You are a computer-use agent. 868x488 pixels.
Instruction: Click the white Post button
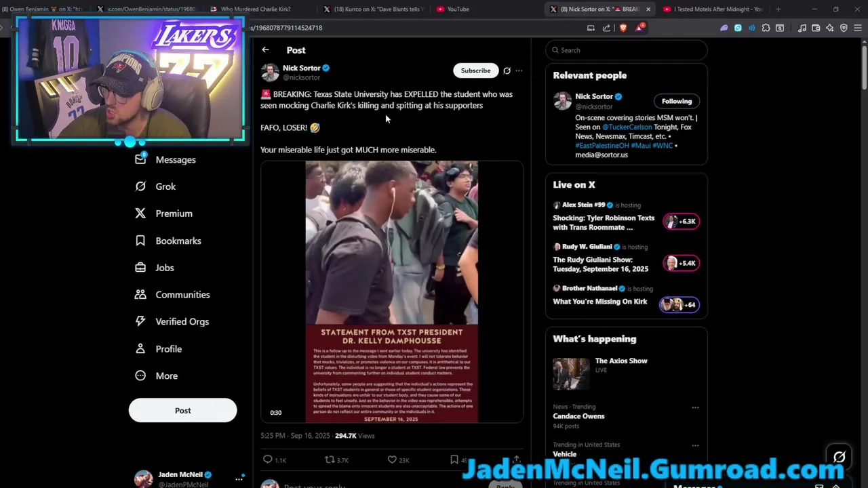tap(182, 411)
